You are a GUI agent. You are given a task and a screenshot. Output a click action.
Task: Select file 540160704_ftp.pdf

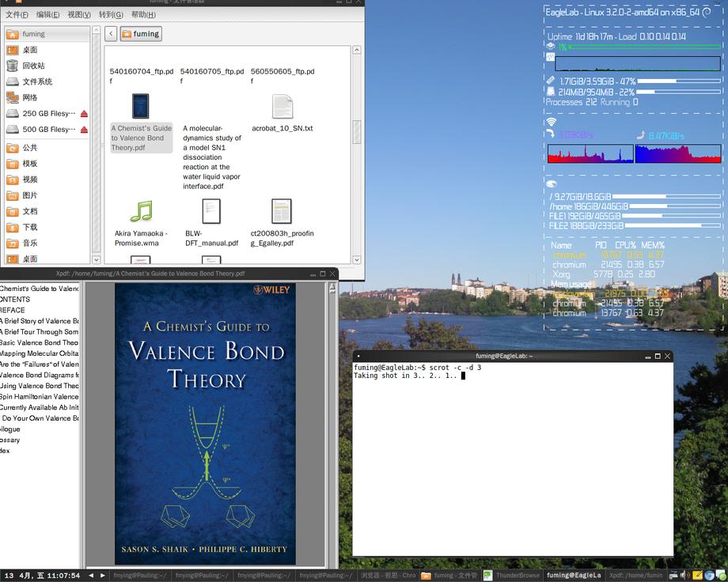coord(141,76)
